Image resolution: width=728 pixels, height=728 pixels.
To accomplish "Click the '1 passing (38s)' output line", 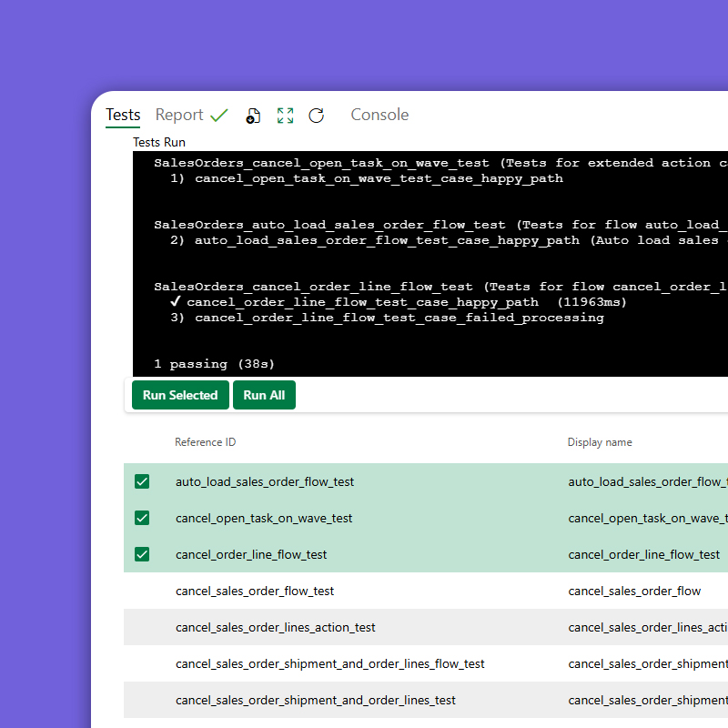I will [x=214, y=364].
